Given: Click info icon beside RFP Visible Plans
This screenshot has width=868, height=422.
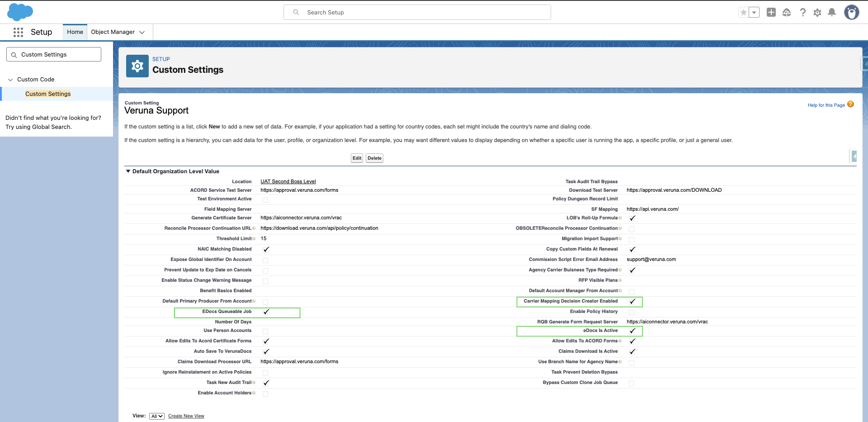Looking at the screenshot, I should 620,280.
